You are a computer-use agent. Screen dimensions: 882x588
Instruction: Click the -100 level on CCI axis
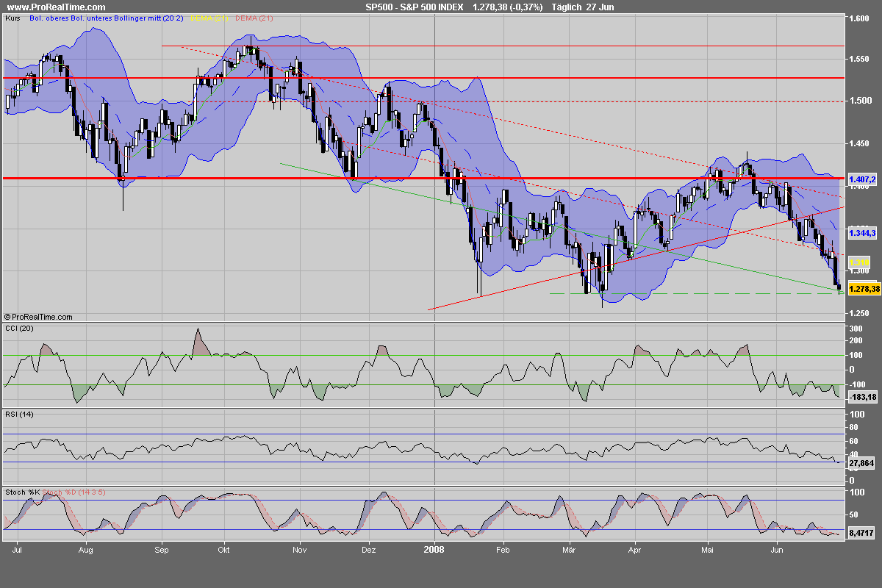856,384
